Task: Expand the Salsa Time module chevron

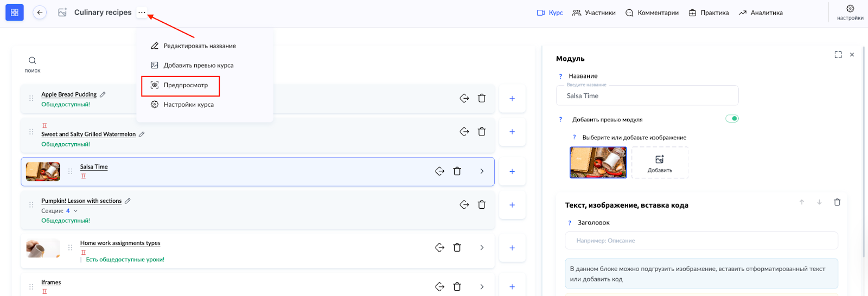Action: point(481,171)
